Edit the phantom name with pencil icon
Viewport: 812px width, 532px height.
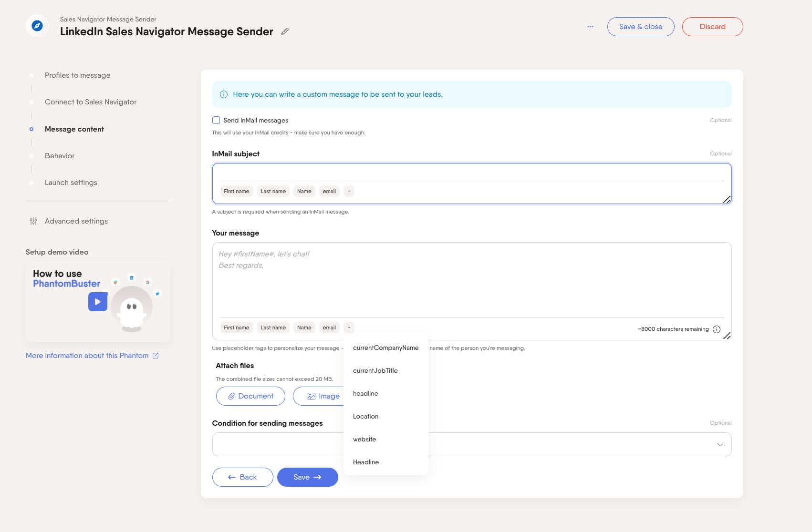coord(285,31)
